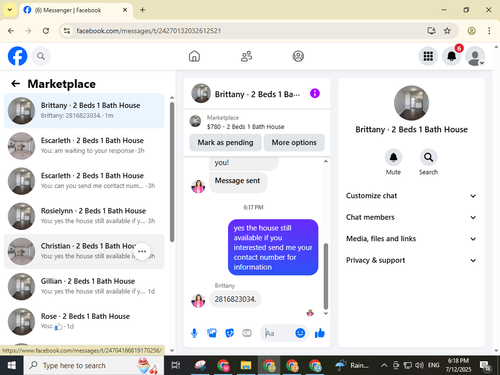Open Brittany - 2 Beds 1 Bath House chat
500x375 pixels.
tap(84, 110)
